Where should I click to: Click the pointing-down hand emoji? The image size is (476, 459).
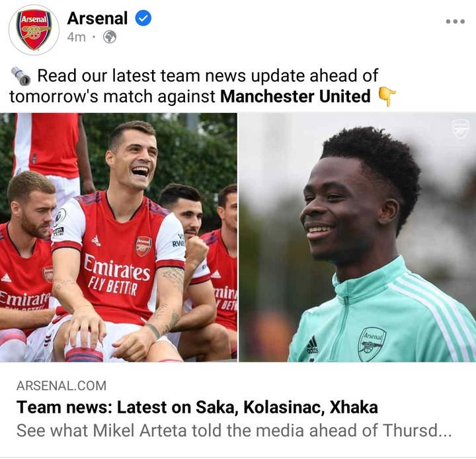pyautogui.click(x=387, y=97)
